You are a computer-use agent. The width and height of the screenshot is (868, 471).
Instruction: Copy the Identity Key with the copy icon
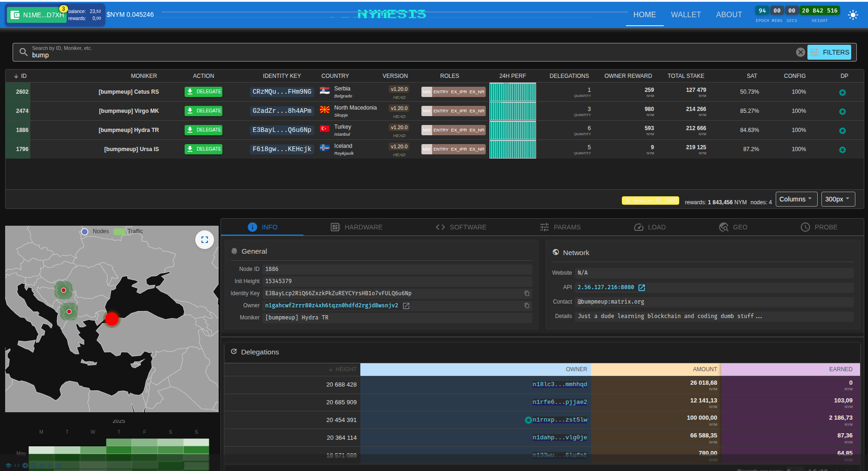pyautogui.click(x=527, y=293)
